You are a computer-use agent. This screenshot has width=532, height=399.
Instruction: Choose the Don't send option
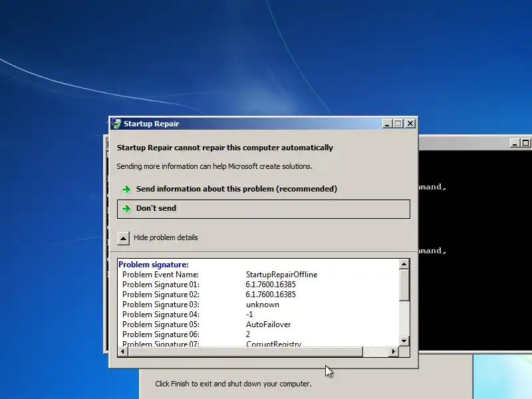263,209
